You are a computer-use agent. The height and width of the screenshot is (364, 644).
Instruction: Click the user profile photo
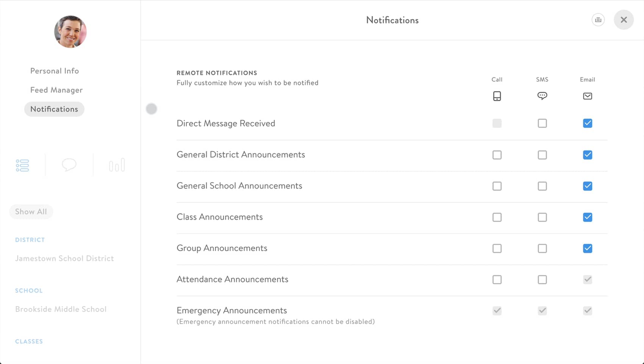click(70, 32)
